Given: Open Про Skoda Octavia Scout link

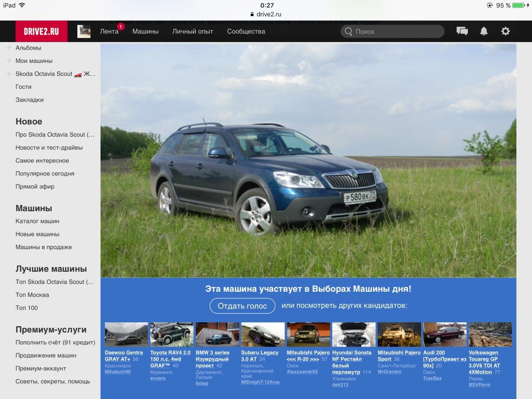Looking at the screenshot, I should pyautogui.click(x=55, y=135).
